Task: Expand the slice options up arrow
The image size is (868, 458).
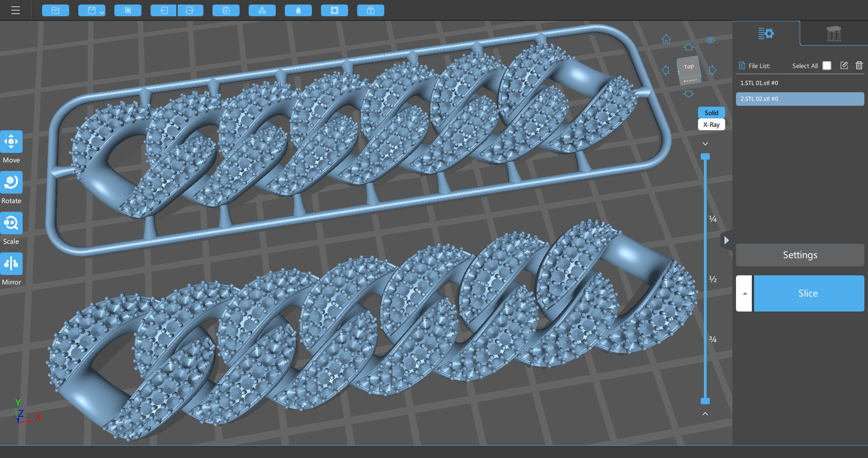Action: 744,293
